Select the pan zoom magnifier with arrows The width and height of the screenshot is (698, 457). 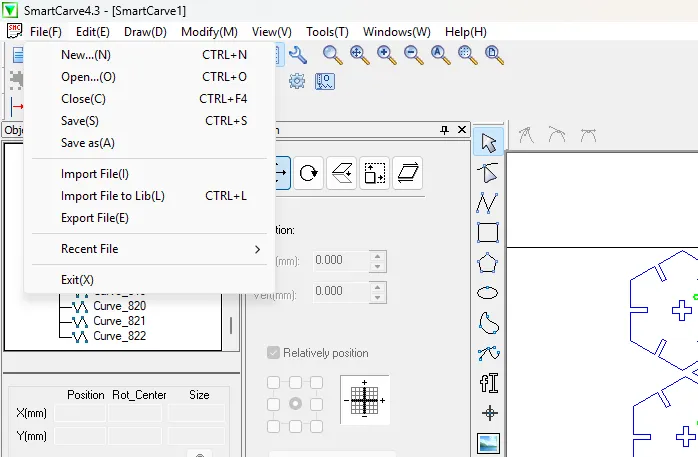(360, 55)
